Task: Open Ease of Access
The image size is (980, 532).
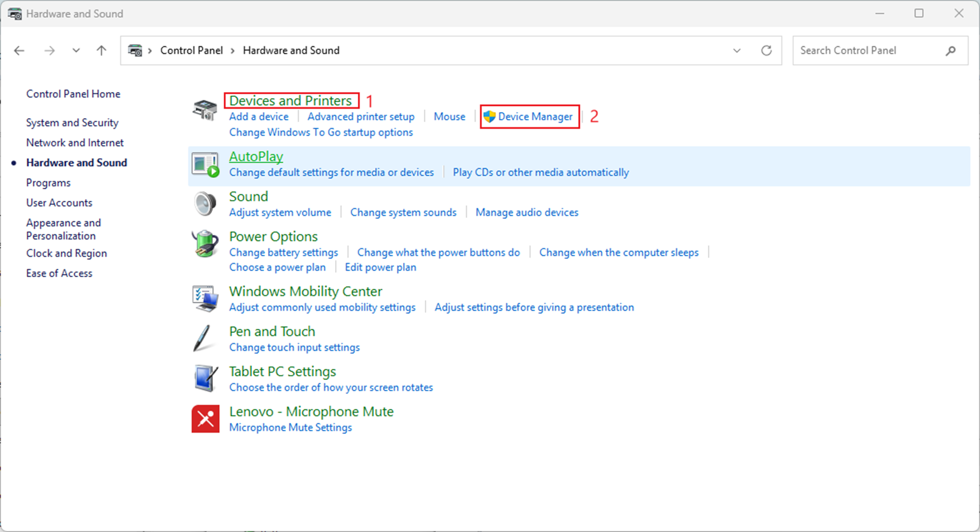Action: [59, 273]
